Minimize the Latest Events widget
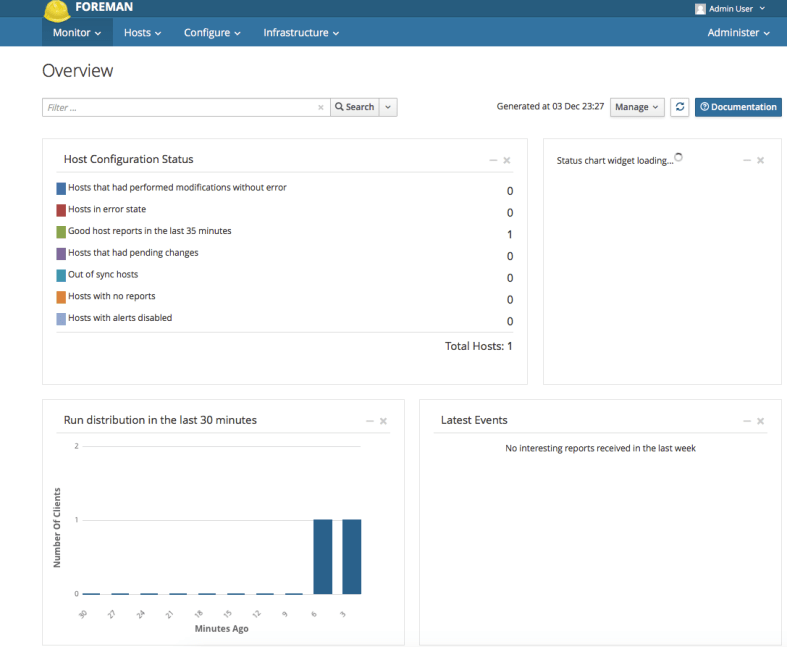Screen dimensions: 787x647 click(746, 421)
